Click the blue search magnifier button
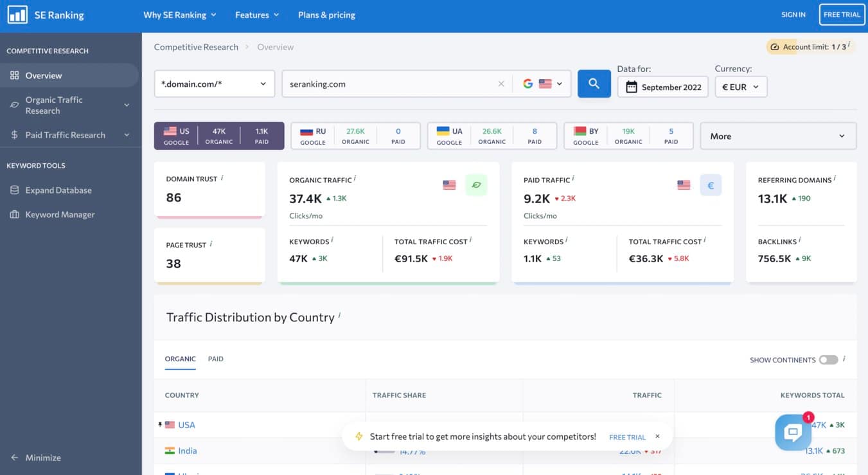868x475 pixels. [593, 83]
